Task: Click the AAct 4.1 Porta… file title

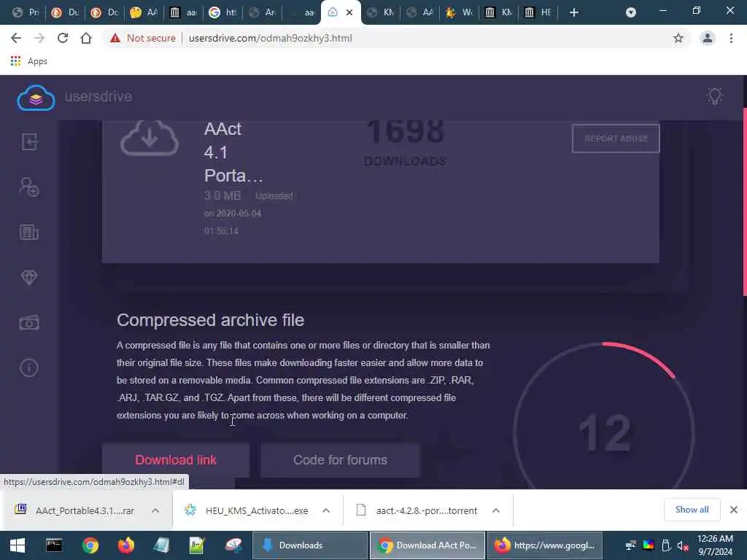Action: point(233,152)
